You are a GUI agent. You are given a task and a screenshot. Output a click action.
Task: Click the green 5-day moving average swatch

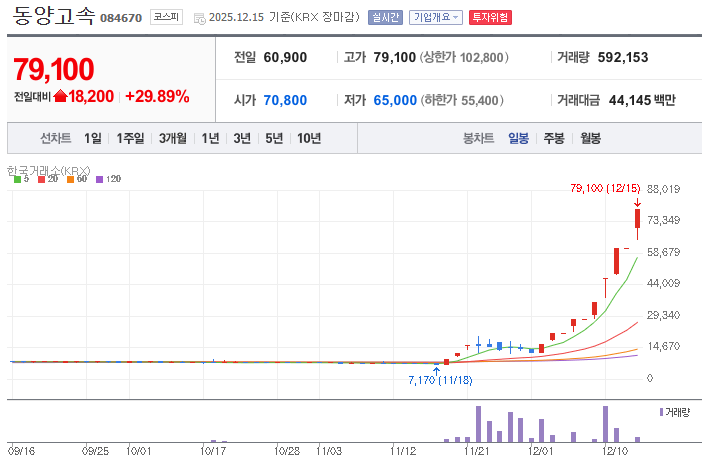point(17,180)
